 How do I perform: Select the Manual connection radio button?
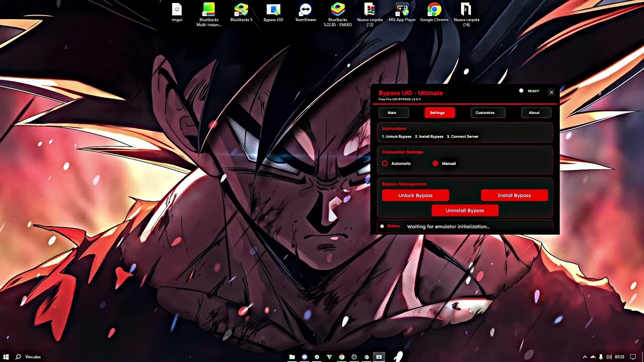[x=435, y=163]
